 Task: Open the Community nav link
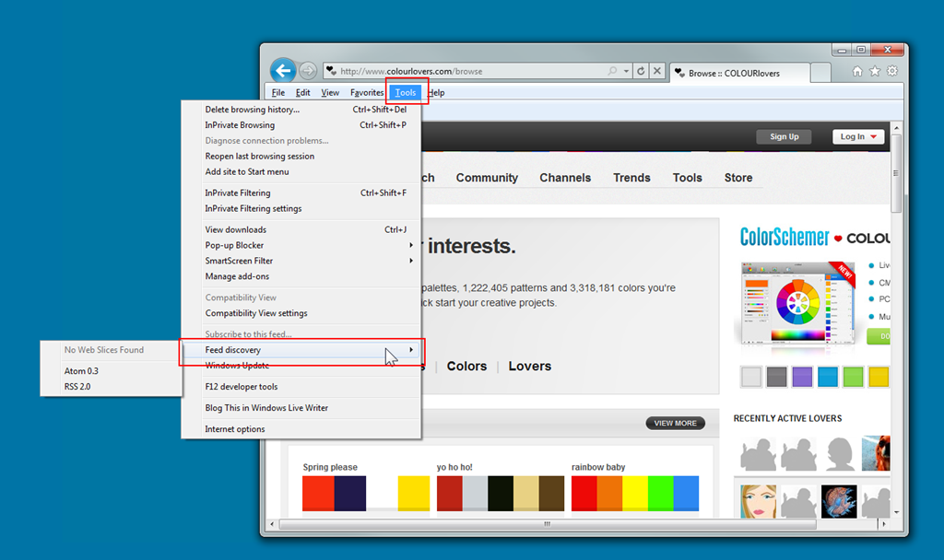coord(487,178)
